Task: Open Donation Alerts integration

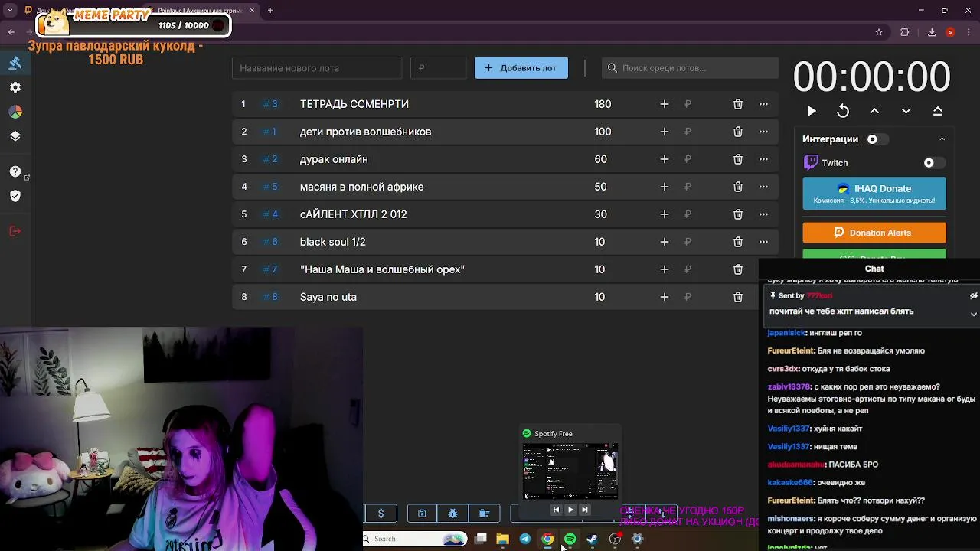Action: click(874, 233)
